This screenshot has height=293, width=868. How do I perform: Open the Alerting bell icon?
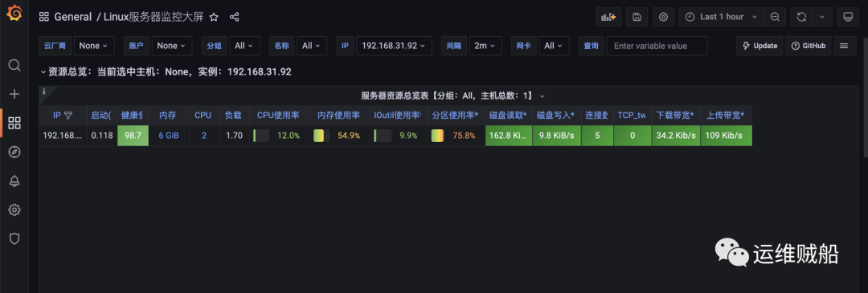(14, 181)
